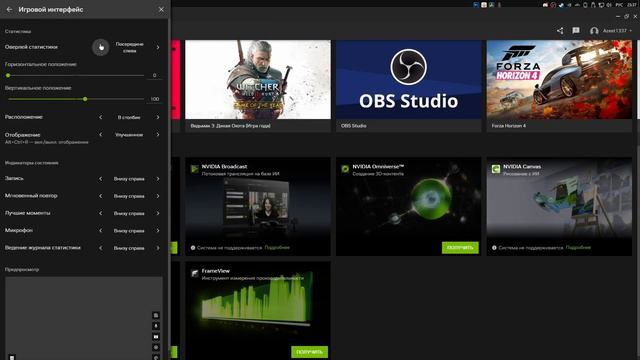Click info icon on NVIDIA Canvas card
640x360 pixels.
494,248
